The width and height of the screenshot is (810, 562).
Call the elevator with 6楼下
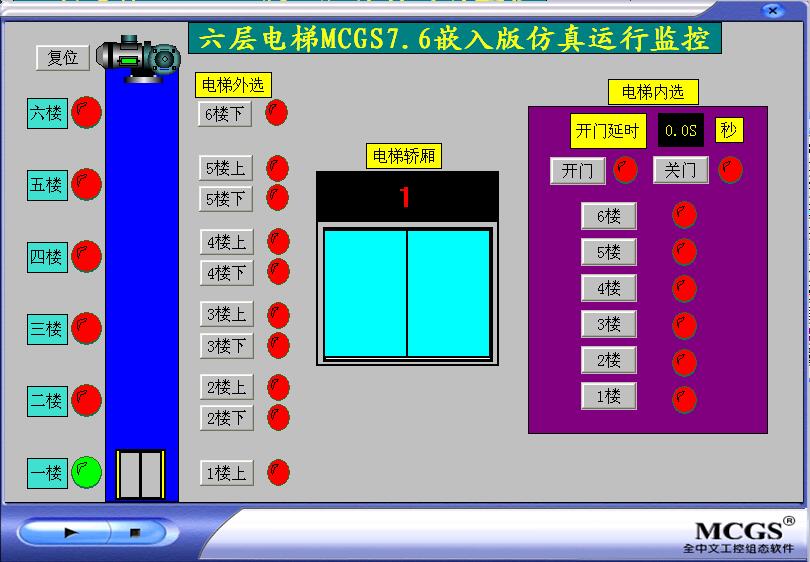[x=225, y=114]
